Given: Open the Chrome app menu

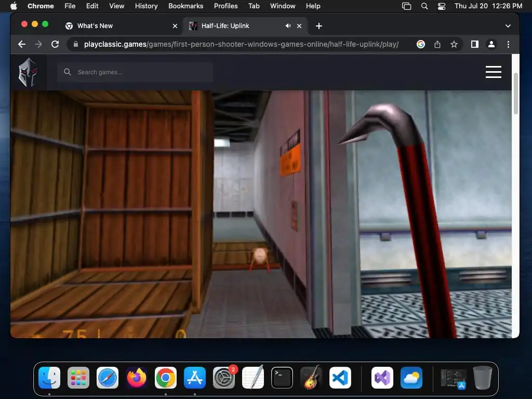Looking at the screenshot, I should pos(41,6).
